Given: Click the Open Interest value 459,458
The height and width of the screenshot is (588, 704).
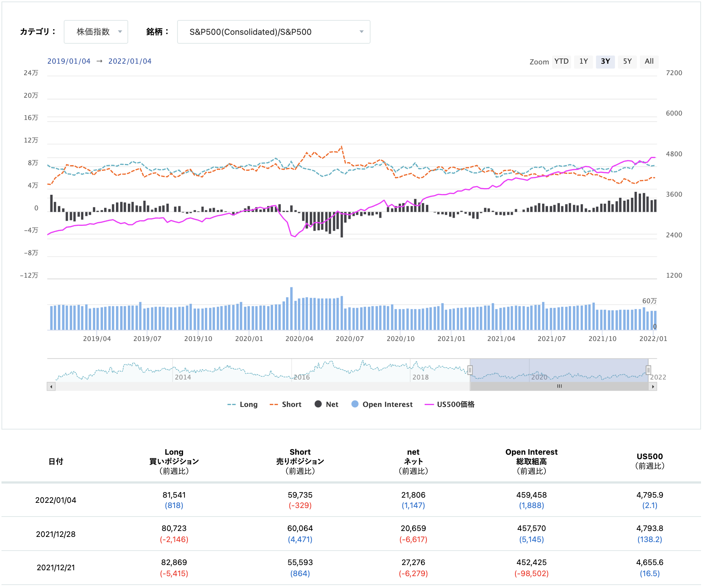Looking at the screenshot, I should click(531, 495).
